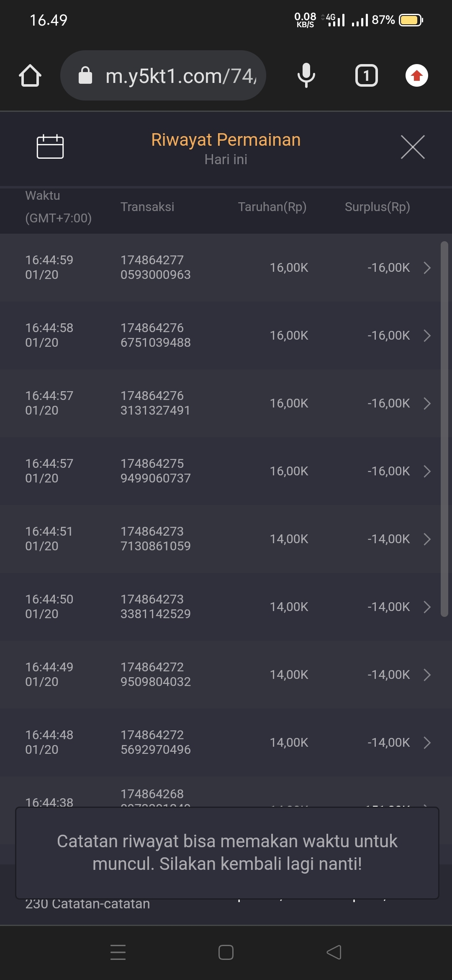The height and width of the screenshot is (980, 452).
Task: Tap the browser home icon
Action: pos(30,76)
